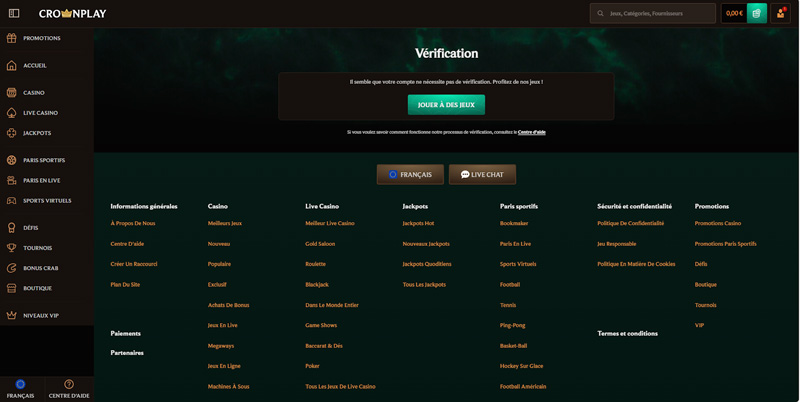Screen dimensions: 800x402
Task: Open Populaire casino link
Action: coord(219,264)
